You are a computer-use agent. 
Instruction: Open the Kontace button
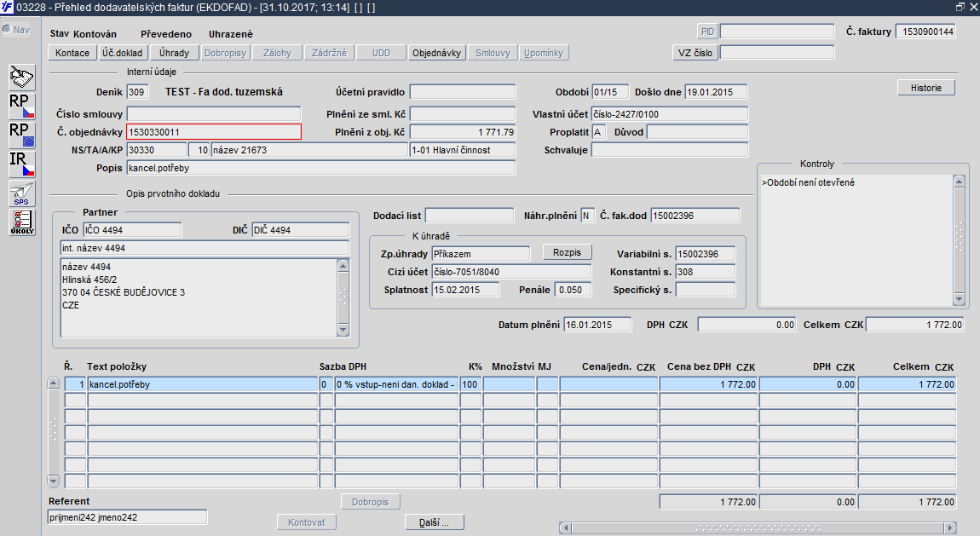[72, 53]
